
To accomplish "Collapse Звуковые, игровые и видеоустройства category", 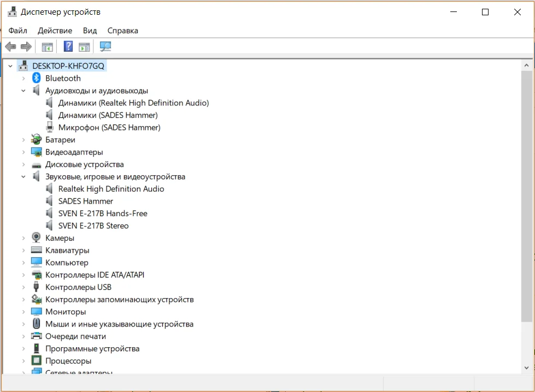I will point(23,176).
